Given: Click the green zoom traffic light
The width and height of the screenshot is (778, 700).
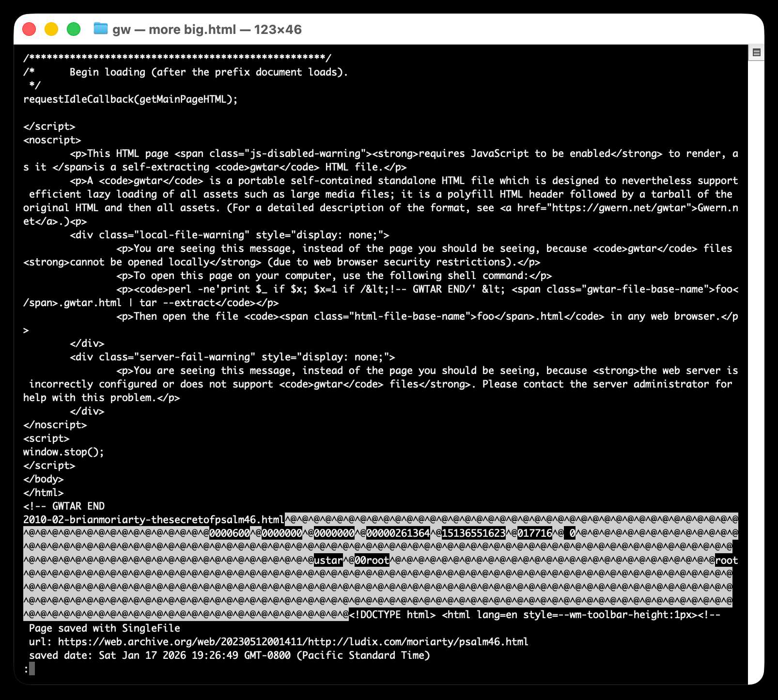Looking at the screenshot, I should click(x=73, y=29).
